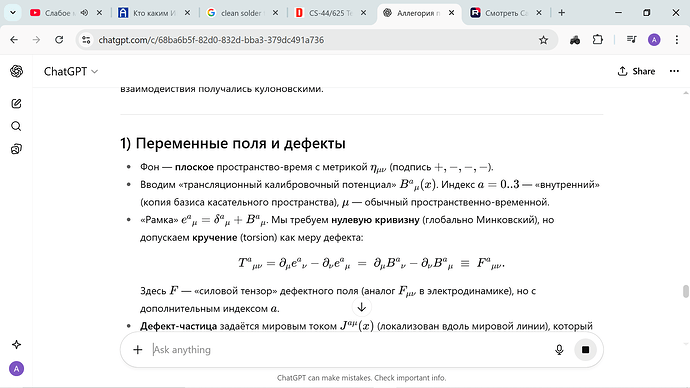
Task: Close the "Смотреть" tab
Action: [539, 13]
